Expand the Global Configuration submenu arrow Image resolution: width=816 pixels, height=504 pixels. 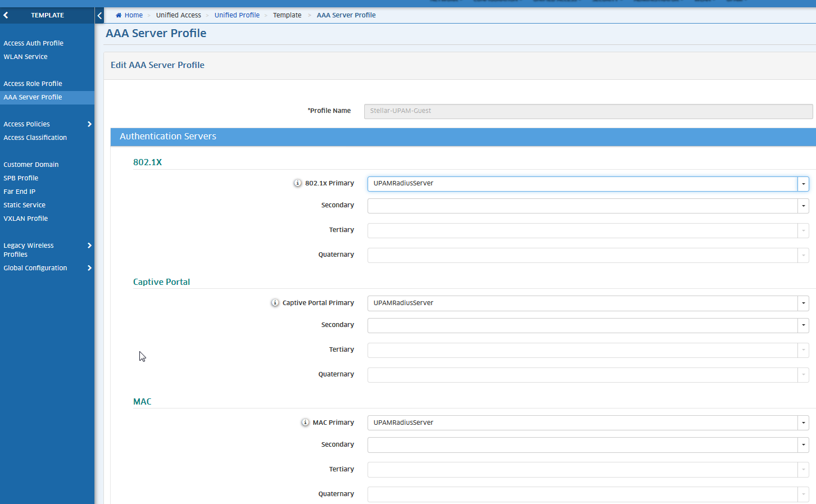point(89,268)
